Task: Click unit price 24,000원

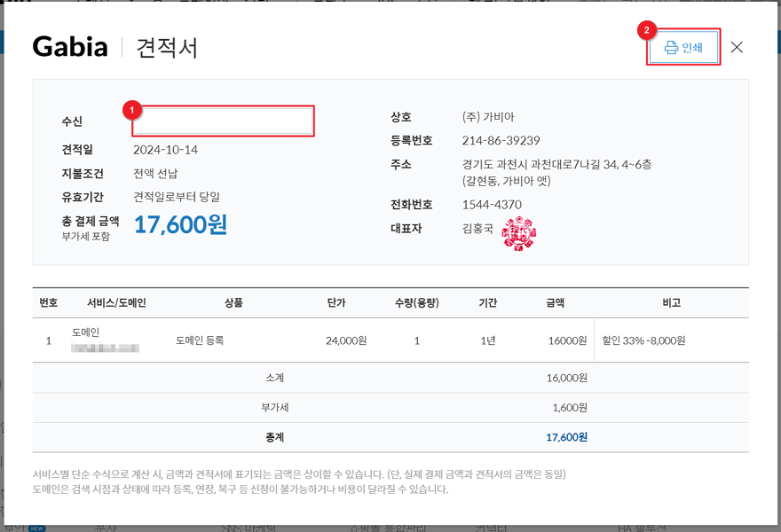Action: pyautogui.click(x=346, y=340)
